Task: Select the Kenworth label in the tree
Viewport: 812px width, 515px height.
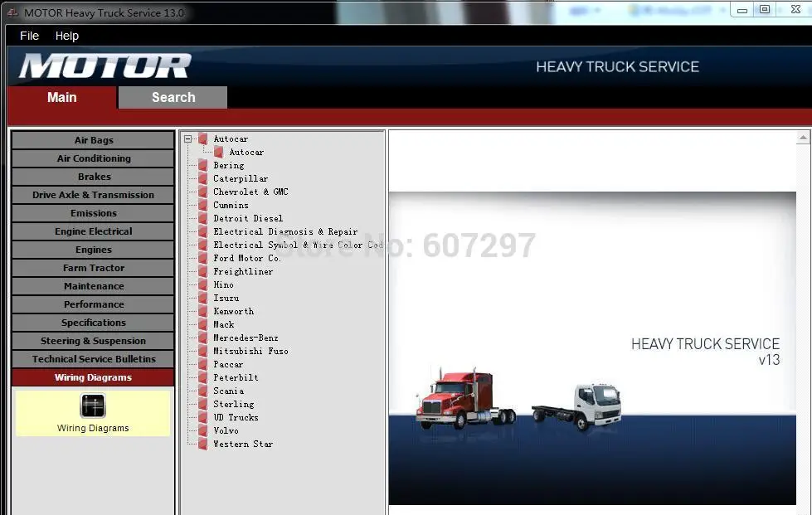Action: [234, 312]
